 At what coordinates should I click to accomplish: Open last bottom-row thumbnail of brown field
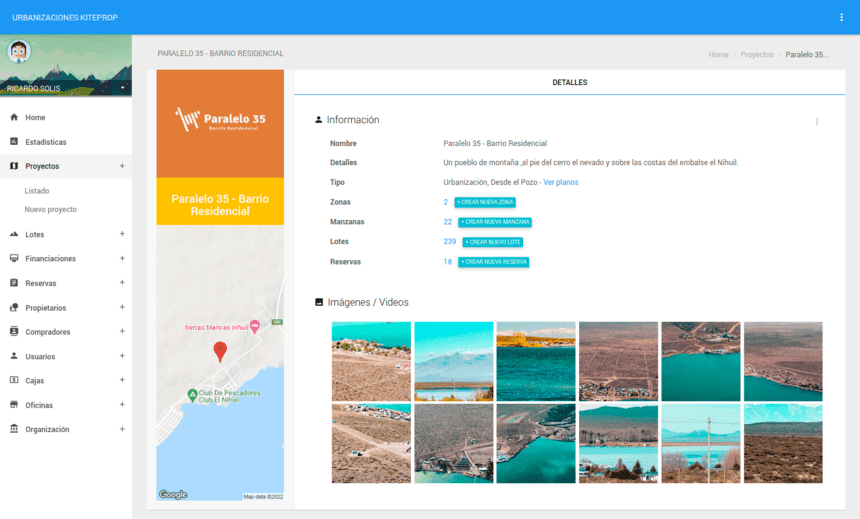pos(783,443)
